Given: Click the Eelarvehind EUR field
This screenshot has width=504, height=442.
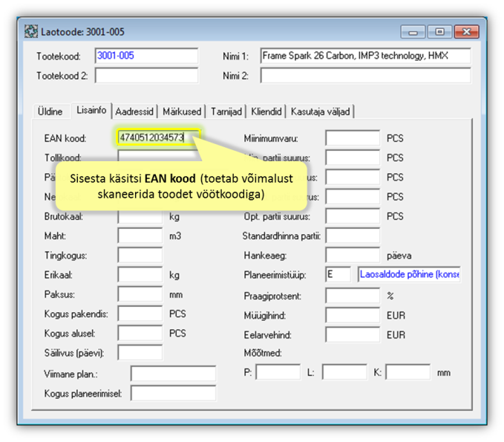Looking at the screenshot, I should [x=353, y=335].
